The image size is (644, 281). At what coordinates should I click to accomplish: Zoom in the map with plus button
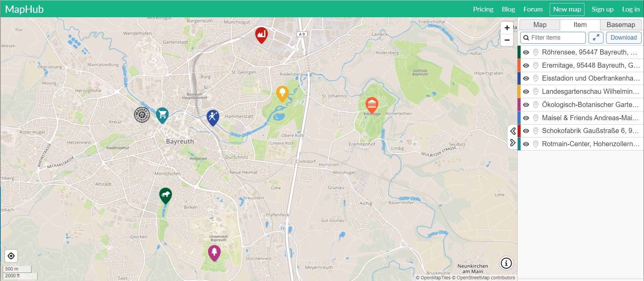tap(507, 28)
